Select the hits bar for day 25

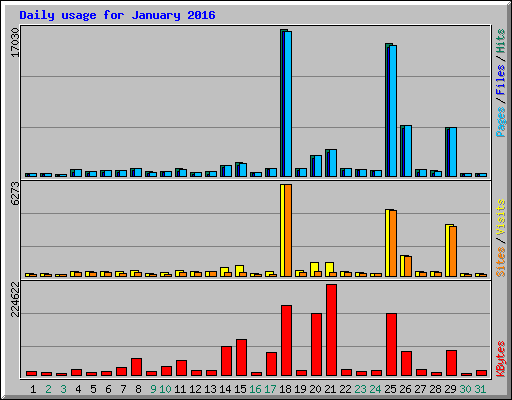coord(391,110)
